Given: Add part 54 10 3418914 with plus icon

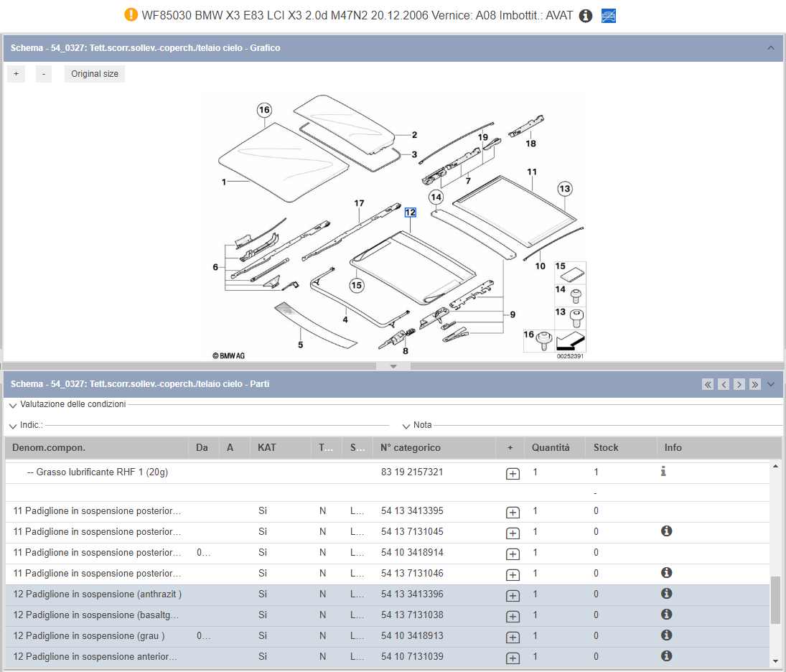Looking at the screenshot, I should [513, 554].
